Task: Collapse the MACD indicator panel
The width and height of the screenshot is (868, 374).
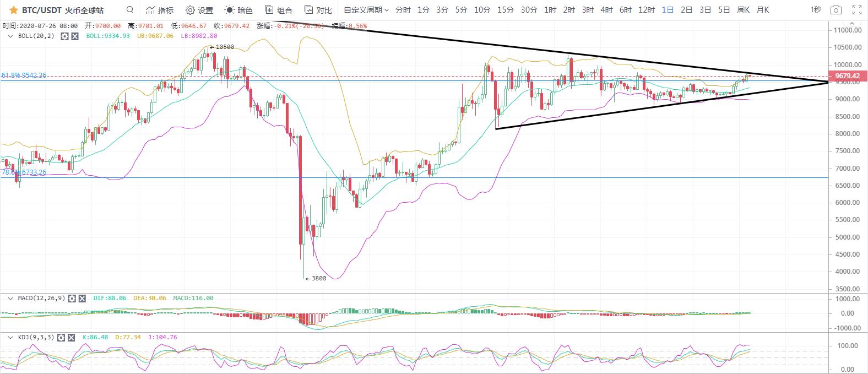Action: (x=10, y=298)
